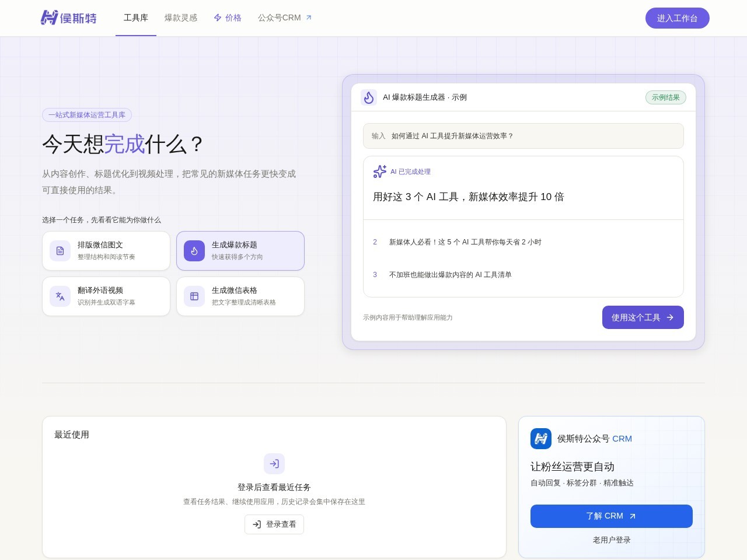
Task: Click the lightning icon beside 价格
Action: point(218,18)
